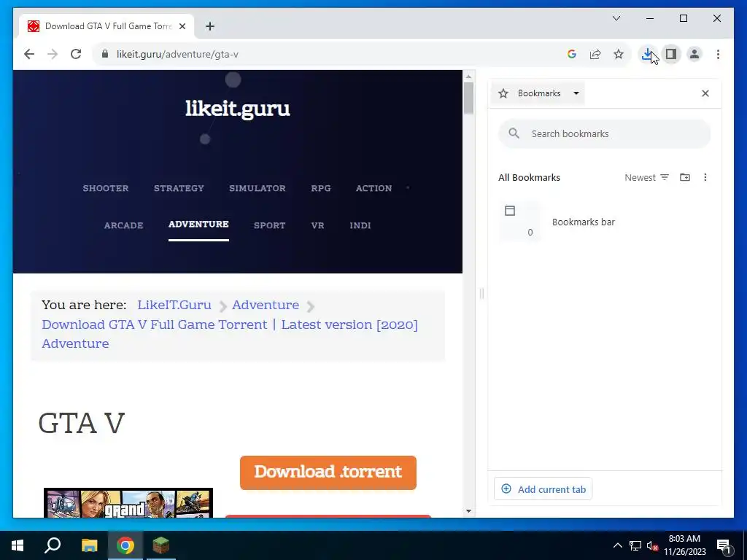
Task: Open the RPG category
Action: (x=321, y=188)
